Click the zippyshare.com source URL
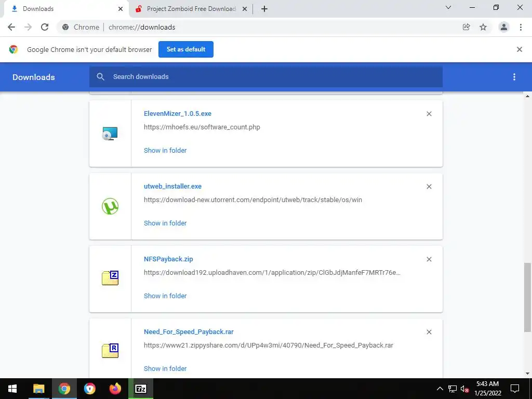Screen dimensions: 532x399 click(x=269, y=345)
